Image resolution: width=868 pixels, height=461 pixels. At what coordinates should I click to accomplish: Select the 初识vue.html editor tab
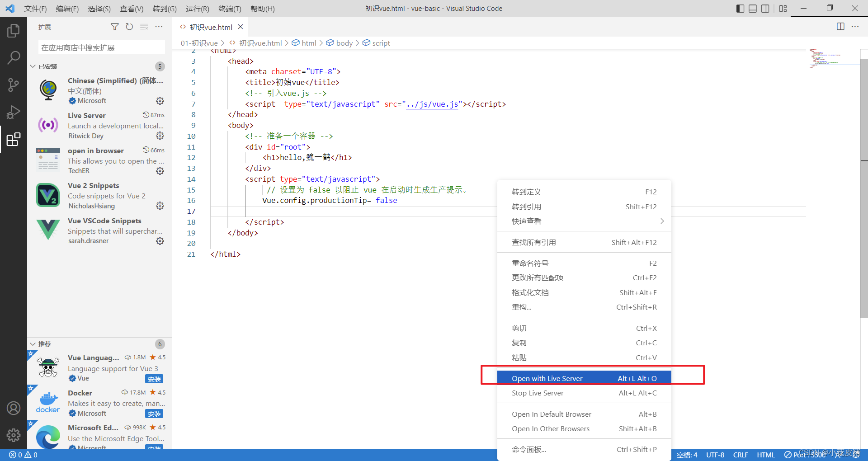click(211, 27)
